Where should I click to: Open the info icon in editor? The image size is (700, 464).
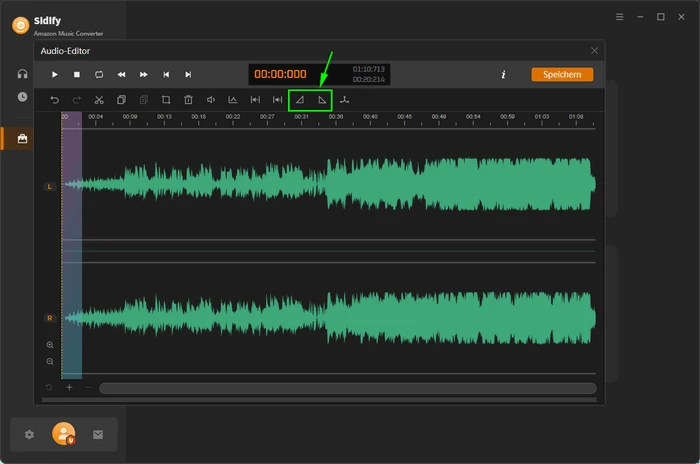[503, 75]
